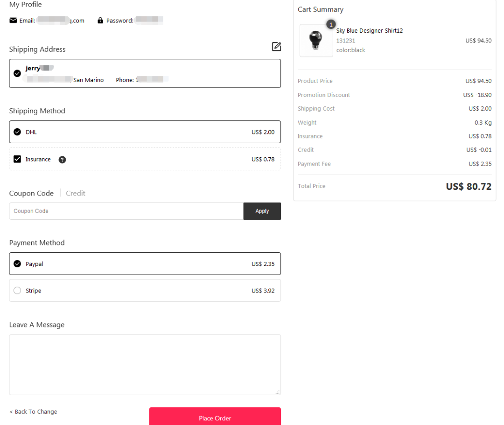Choose Paypal as payment method
Screen dimensions: 504x425
(x=145, y=264)
